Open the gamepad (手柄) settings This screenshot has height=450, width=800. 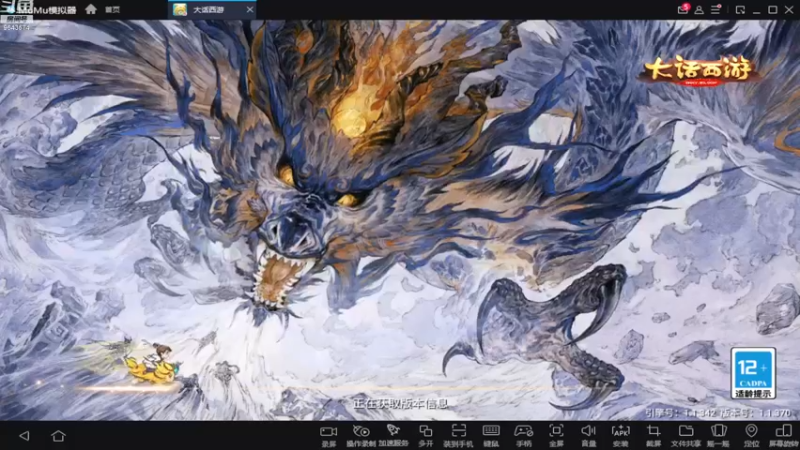click(x=523, y=436)
